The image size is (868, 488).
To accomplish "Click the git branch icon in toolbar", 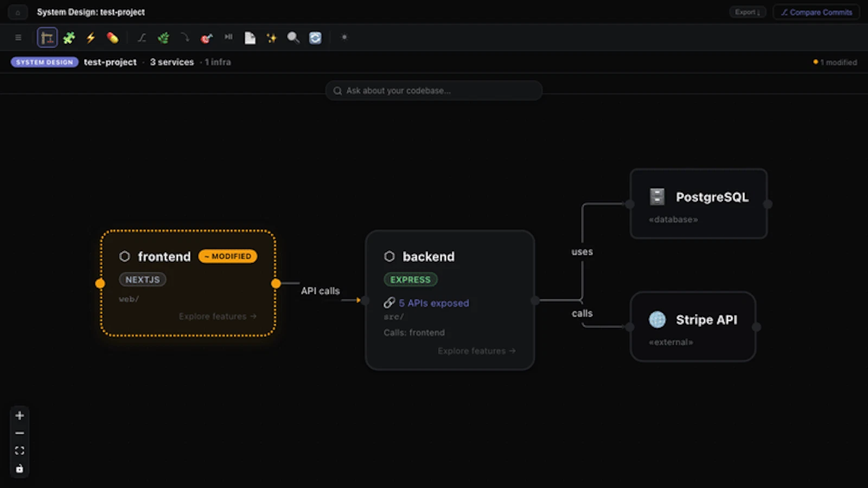I will click(x=142, y=37).
